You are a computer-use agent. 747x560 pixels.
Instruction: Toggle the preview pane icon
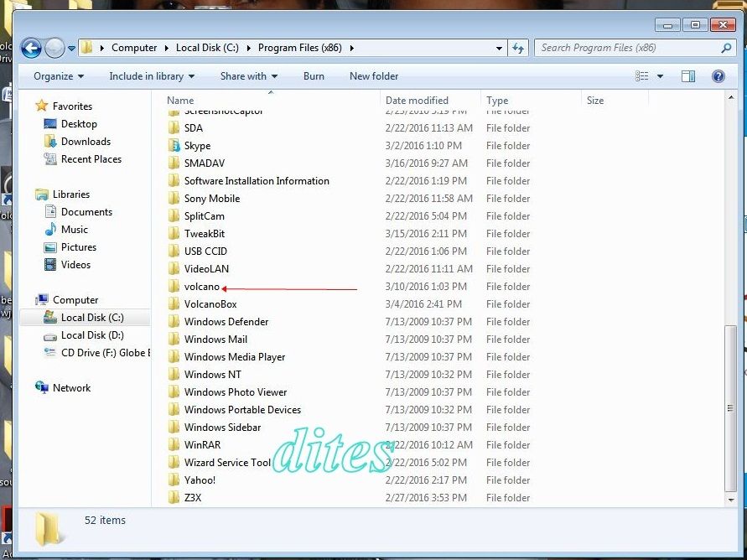[688, 76]
